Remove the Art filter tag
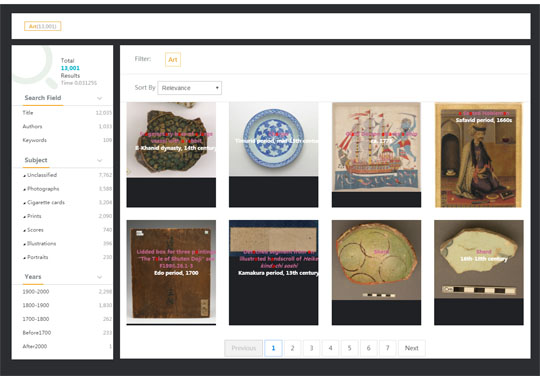This screenshot has height=376, width=540. (173, 60)
